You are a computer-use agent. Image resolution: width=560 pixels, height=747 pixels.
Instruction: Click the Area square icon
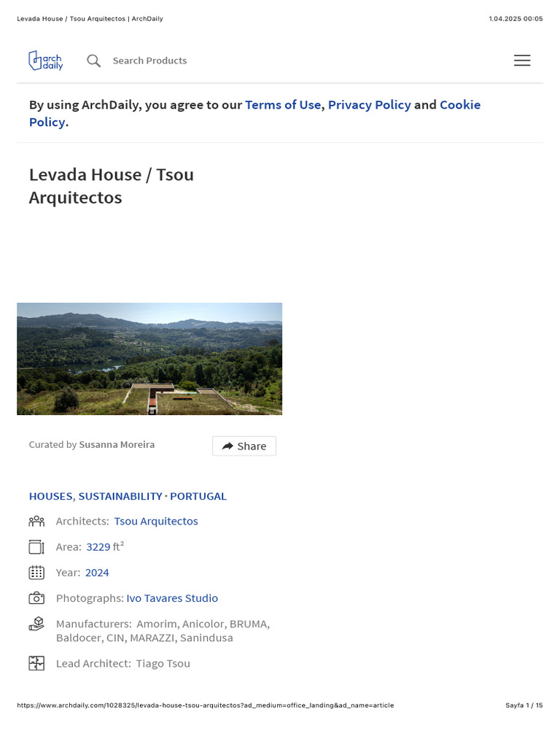click(x=36, y=546)
